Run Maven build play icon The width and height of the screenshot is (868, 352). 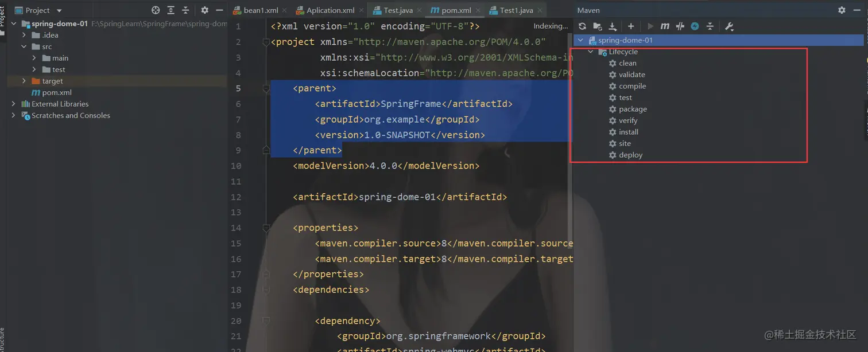point(650,26)
